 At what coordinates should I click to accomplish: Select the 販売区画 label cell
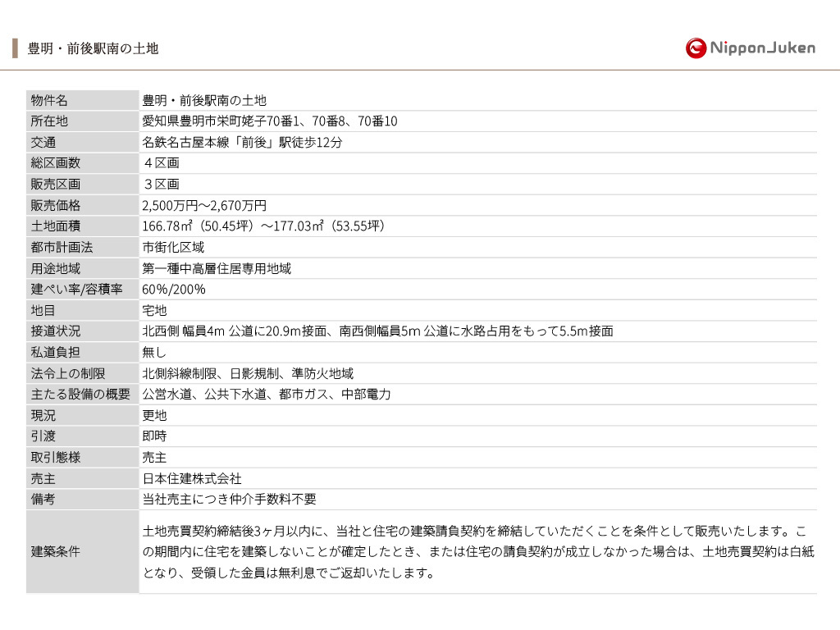click(x=82, y=185)
